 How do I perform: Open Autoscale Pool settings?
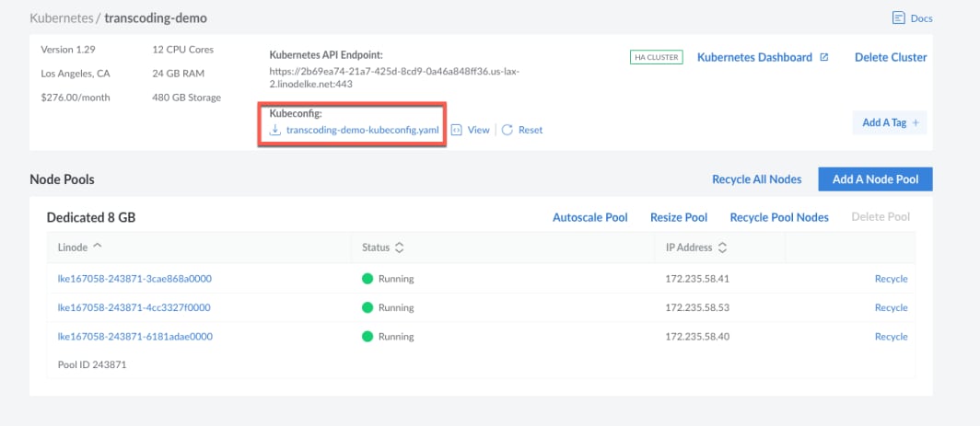[589, 217]
